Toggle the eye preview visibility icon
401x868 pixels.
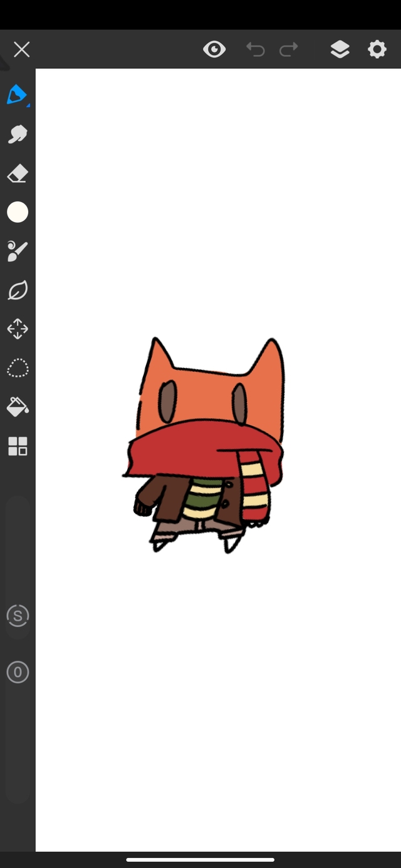(214, 49)
